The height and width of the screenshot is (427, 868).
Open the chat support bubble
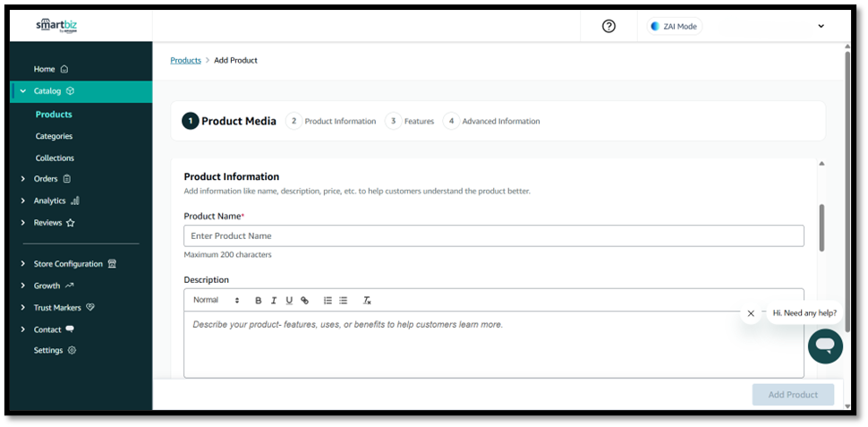click(824, 346)
